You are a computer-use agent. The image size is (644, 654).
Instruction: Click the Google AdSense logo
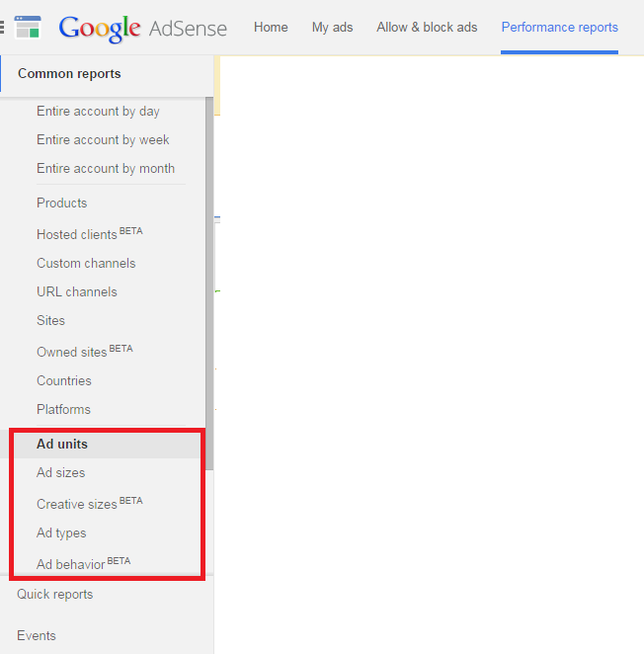click(x=142, y=29)
